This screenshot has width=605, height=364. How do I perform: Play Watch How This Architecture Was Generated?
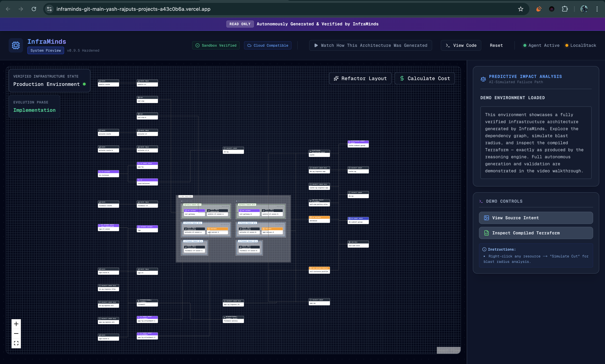click(x=370, y=45)
